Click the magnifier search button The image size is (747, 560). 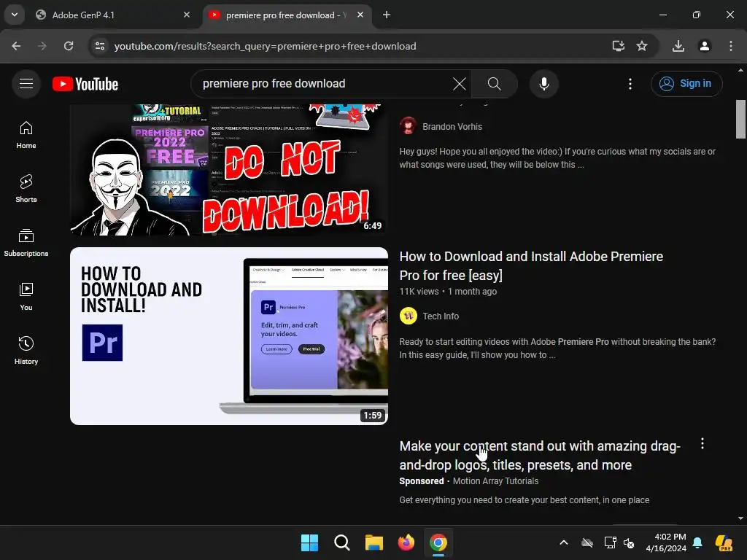pos(494,84)
